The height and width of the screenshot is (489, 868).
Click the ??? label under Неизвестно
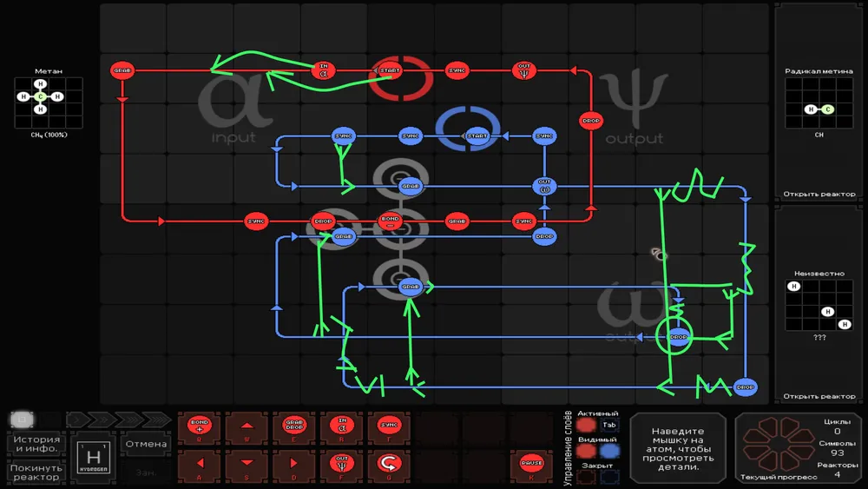[819, 337]
